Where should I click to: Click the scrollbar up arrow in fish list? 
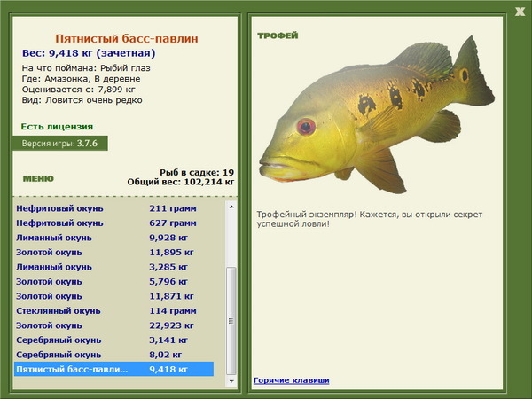point(231,207)
